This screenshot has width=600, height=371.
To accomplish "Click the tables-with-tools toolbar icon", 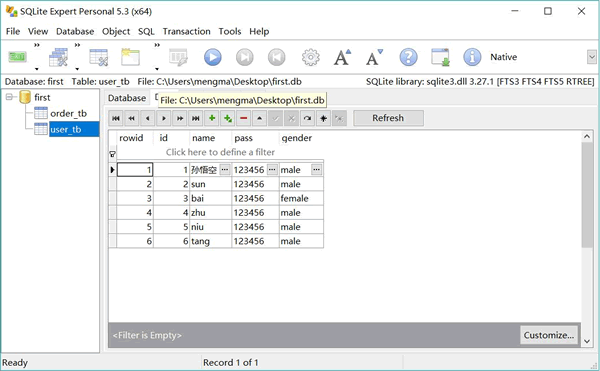I will 58,57.
